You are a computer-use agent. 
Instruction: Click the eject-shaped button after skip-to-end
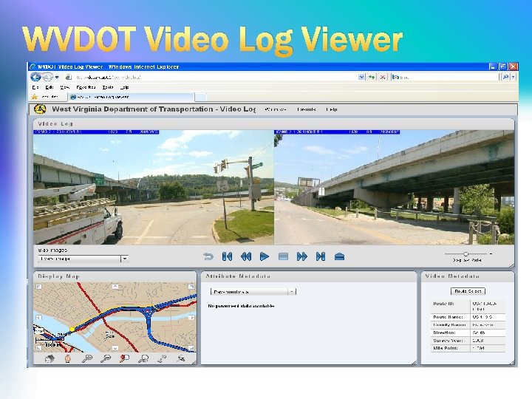click(339, 256)
